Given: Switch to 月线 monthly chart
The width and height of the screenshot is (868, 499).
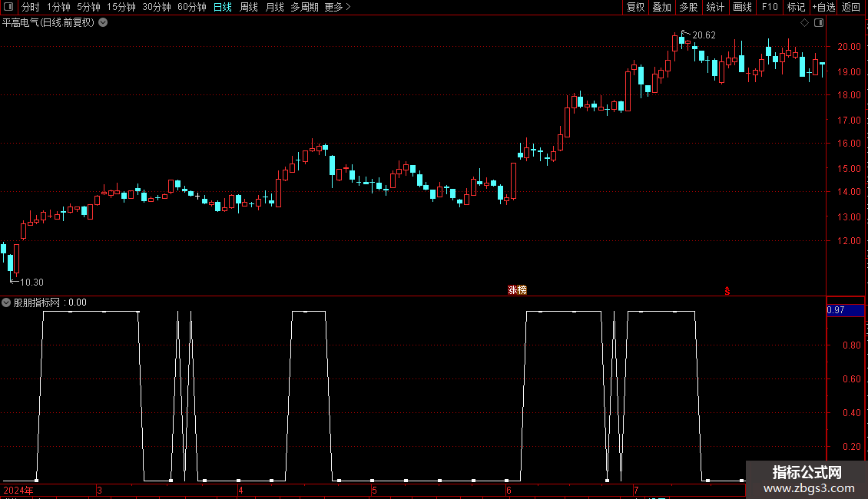Looking at the screenshot, I should 274,7.
